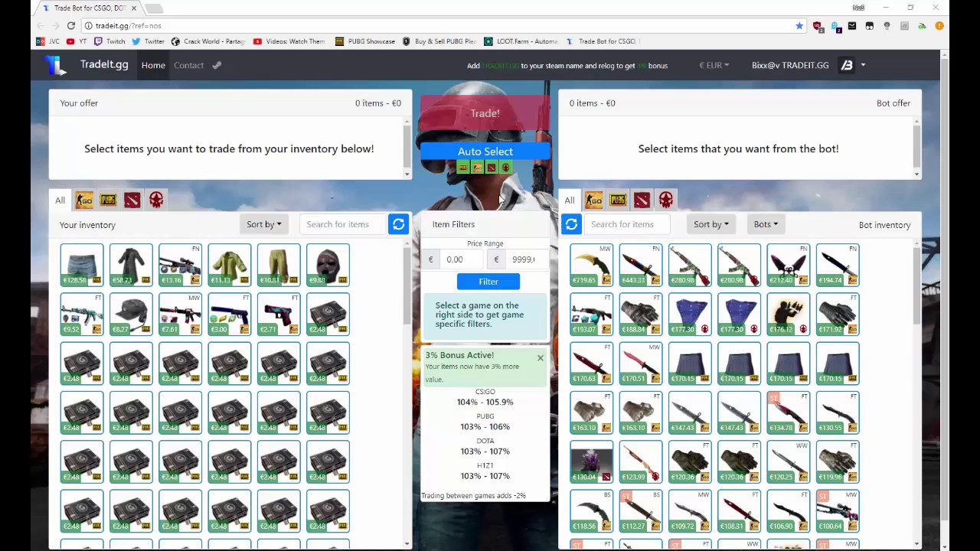Open Dota 2 tab in your inventory
This screenshot has width=980, height=551.
(x=132, y=201)
